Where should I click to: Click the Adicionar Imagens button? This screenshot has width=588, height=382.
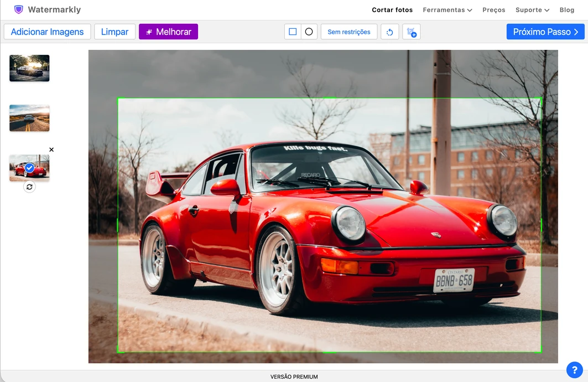point(47,32)
